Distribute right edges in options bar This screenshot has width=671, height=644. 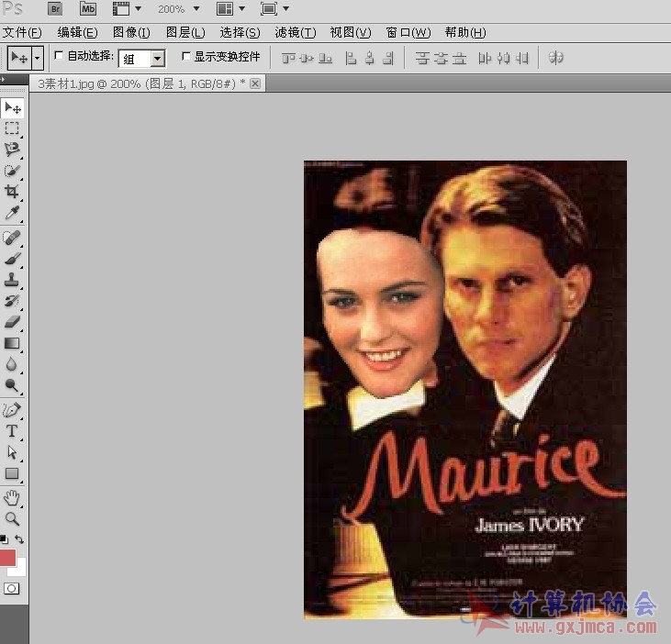coord(522,58)
